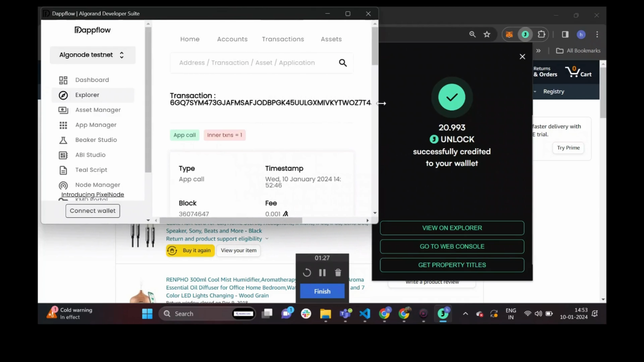
Task: Click the Windows Start button
Action: (x=147, y=314)
